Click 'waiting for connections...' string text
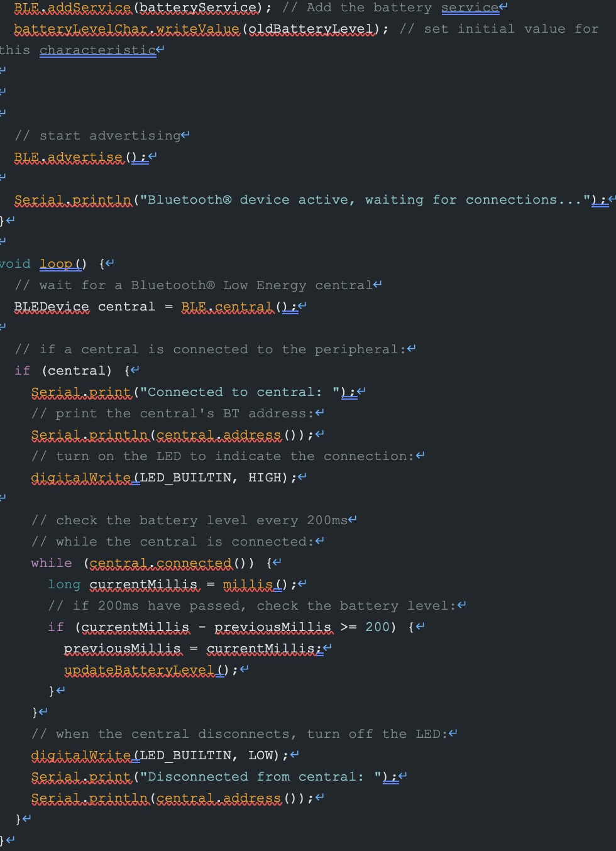Screen dimensions: 616x851 (x=474, y=200)
